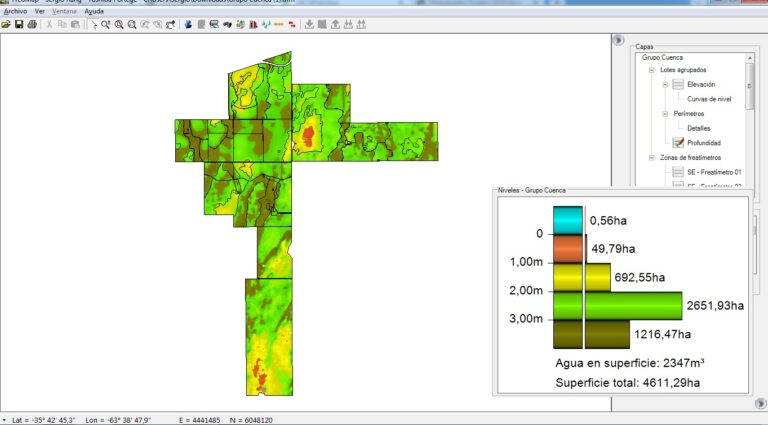Collapse the Zonas de freatímetros node

(x=652, y=158)
